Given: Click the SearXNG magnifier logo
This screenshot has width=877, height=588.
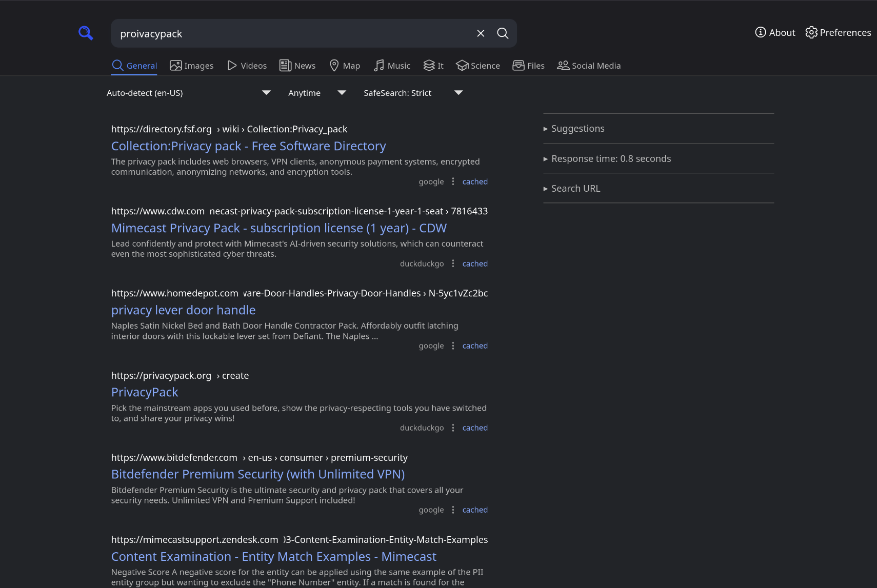Looking at the screenshot, I should pos(86,33).
